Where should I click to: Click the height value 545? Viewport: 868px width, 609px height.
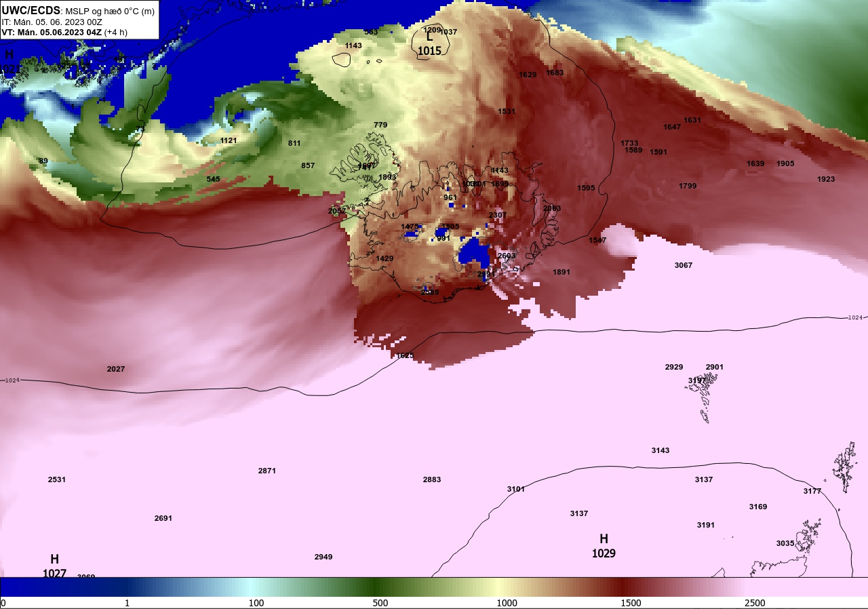(213, 179)
